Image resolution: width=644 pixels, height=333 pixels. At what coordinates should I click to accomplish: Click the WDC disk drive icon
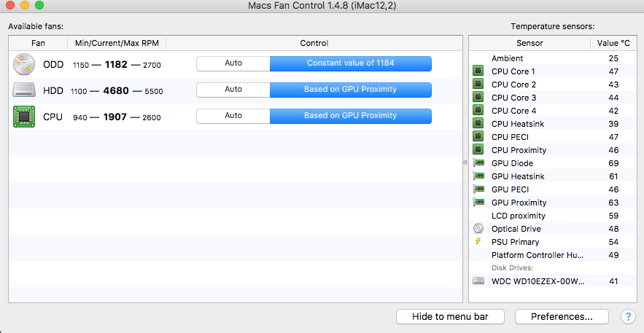[478, 281]
